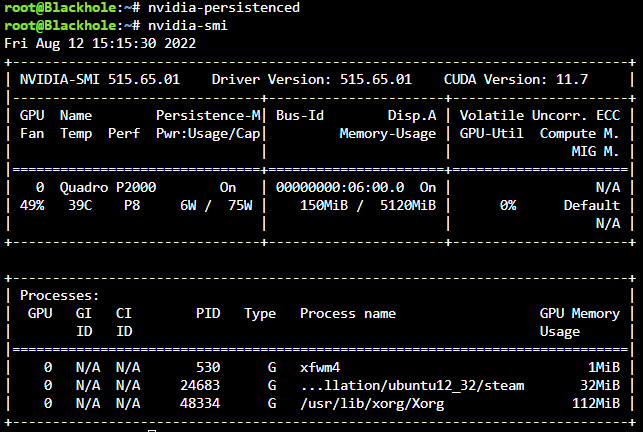Click the 'Compute M.' header

[579, 133]
